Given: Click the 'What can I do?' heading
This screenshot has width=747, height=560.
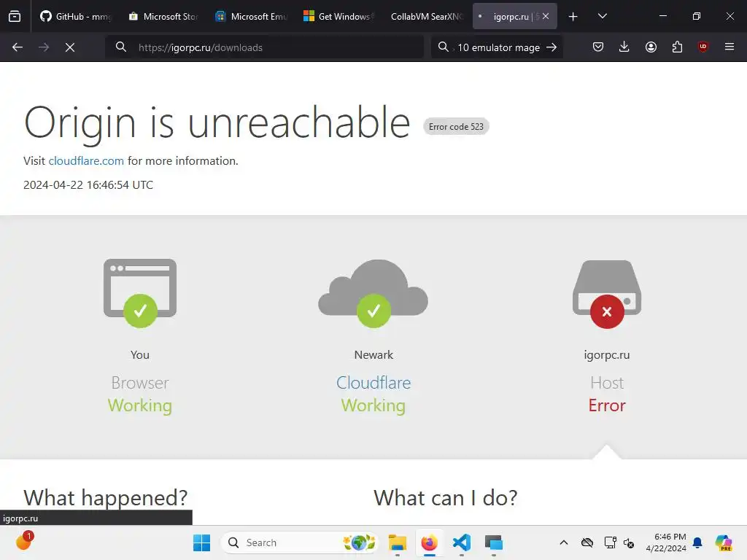Looking at the screenshot, I should (x=446, y=498).
